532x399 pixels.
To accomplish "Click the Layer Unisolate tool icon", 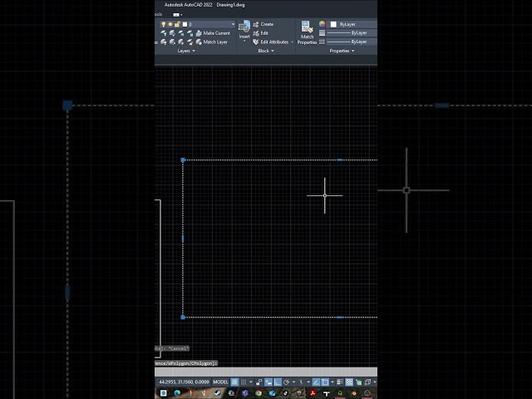I will (x=172, y=42).
